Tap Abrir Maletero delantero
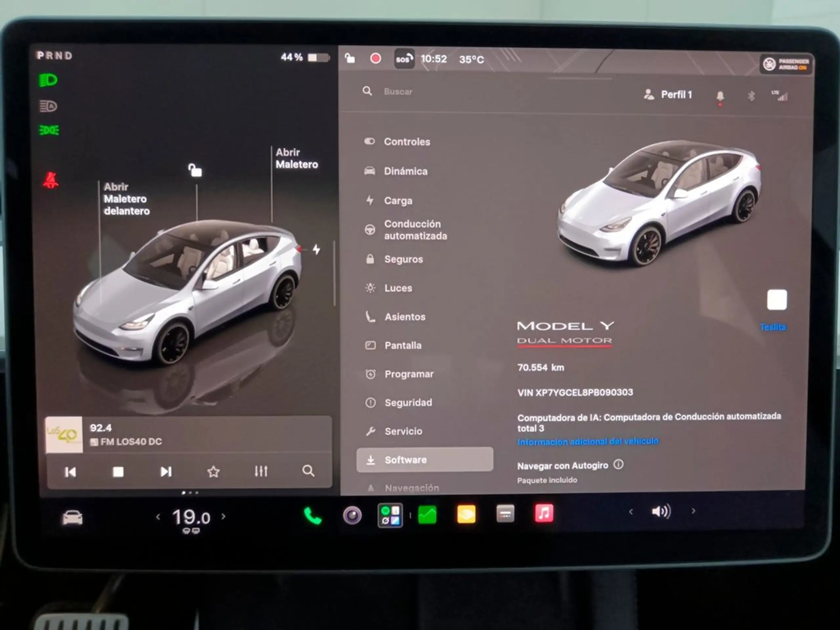The image size is (840, 630). 126,199
